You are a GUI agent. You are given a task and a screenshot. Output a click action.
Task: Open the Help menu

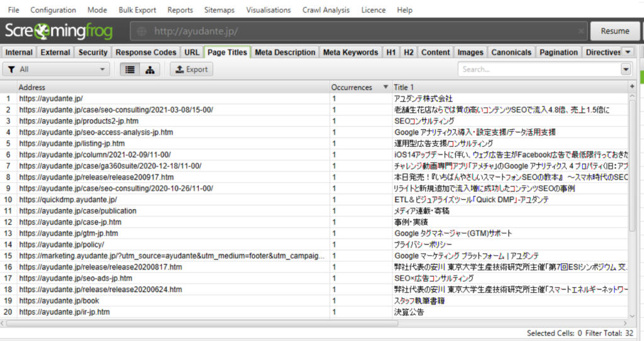pyautogui.click(x=404, y=10)
